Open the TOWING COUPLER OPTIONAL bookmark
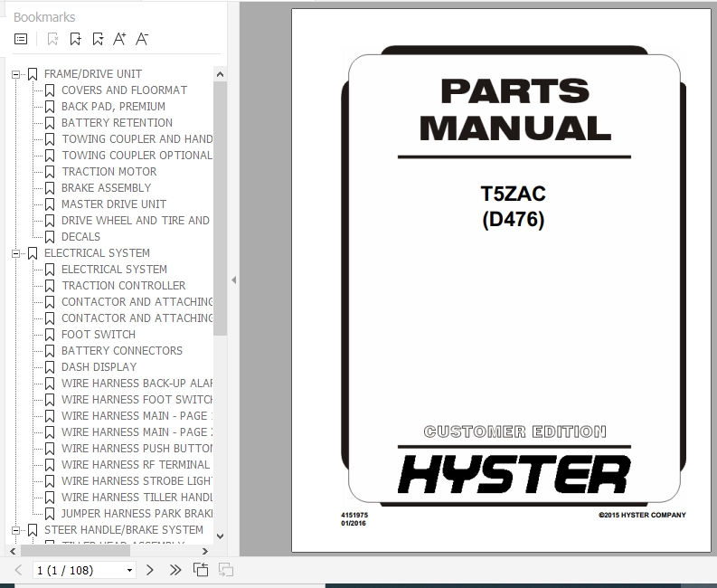The height and width of the screenshot is (588, 717). pyautogui.click(x=137, y=156)
